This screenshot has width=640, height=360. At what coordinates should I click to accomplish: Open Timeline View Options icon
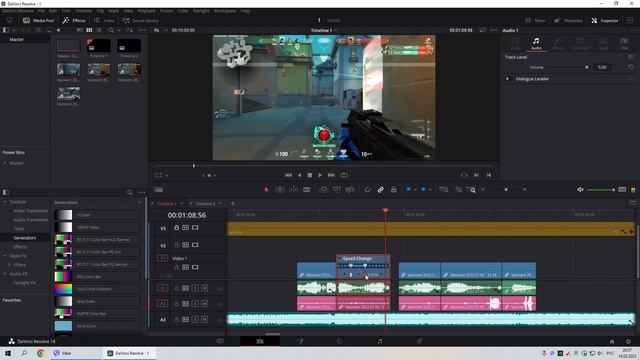(159, 189)
